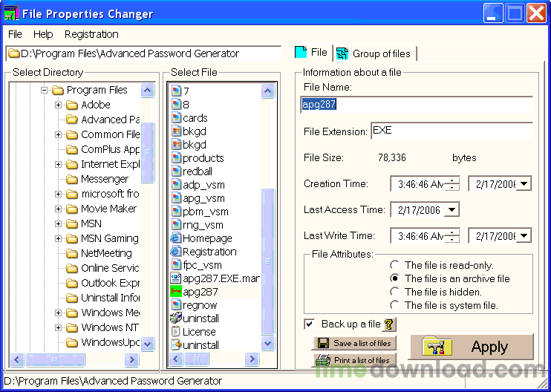The width and height of the screenshot is (551, 392).
Task: Click the file icon beside apg287.EXE.man
Action: [x=176, y=278]
